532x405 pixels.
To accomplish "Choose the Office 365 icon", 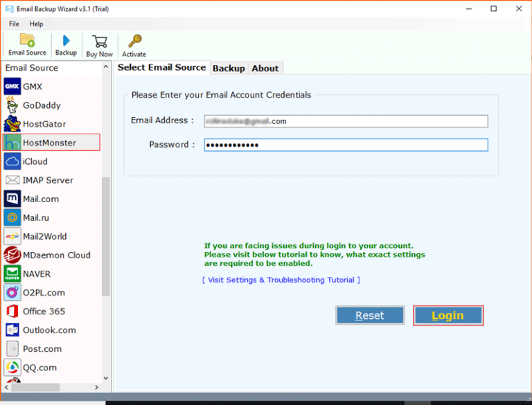I will pyautogui.click(x=12, y=311).
